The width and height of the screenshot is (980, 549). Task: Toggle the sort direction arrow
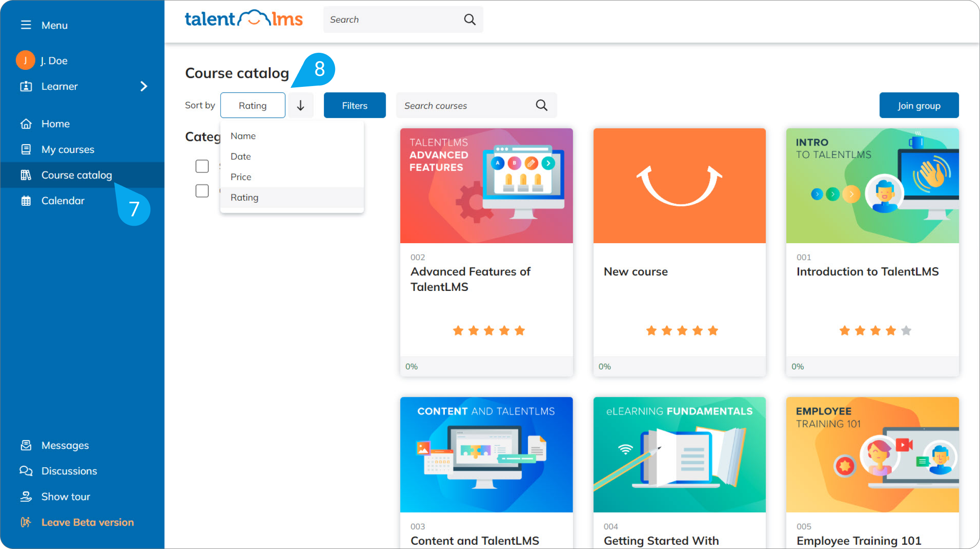point(301,105)
